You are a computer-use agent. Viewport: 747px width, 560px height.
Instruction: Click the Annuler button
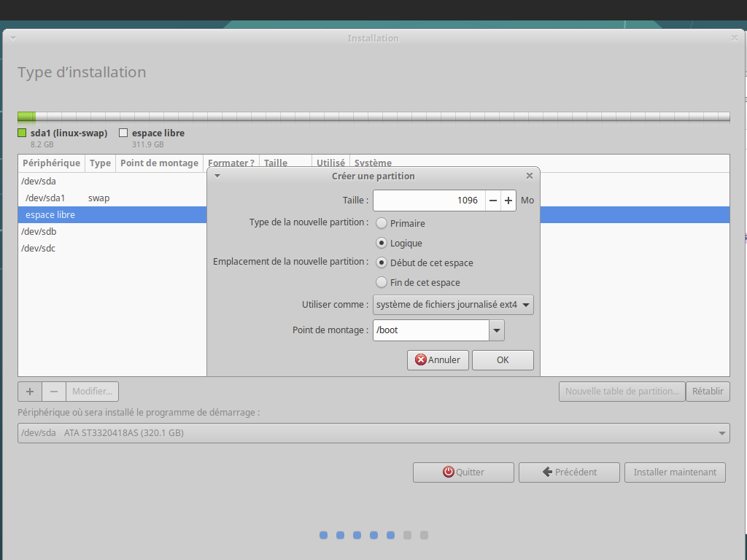click(438, 360)
